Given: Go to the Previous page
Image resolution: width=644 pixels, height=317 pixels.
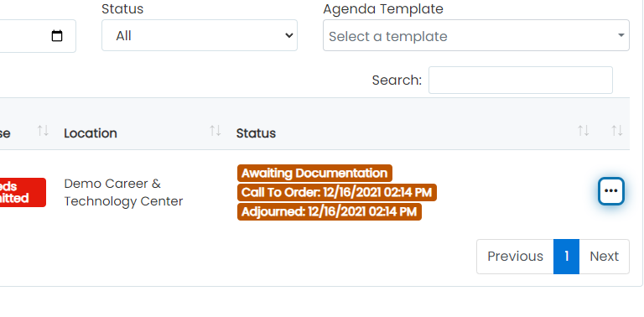Looking at the screenshot, I should [x=515, y=257].
